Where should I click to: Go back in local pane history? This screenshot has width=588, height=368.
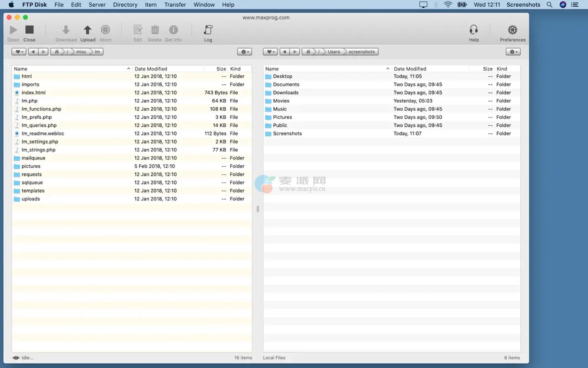pyautogui.click(x=285, y=52)
